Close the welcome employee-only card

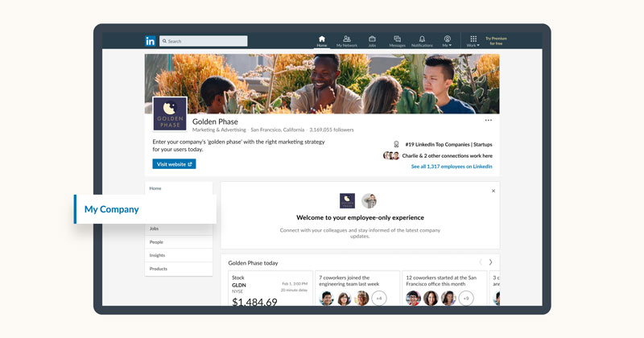click(493, 191)
